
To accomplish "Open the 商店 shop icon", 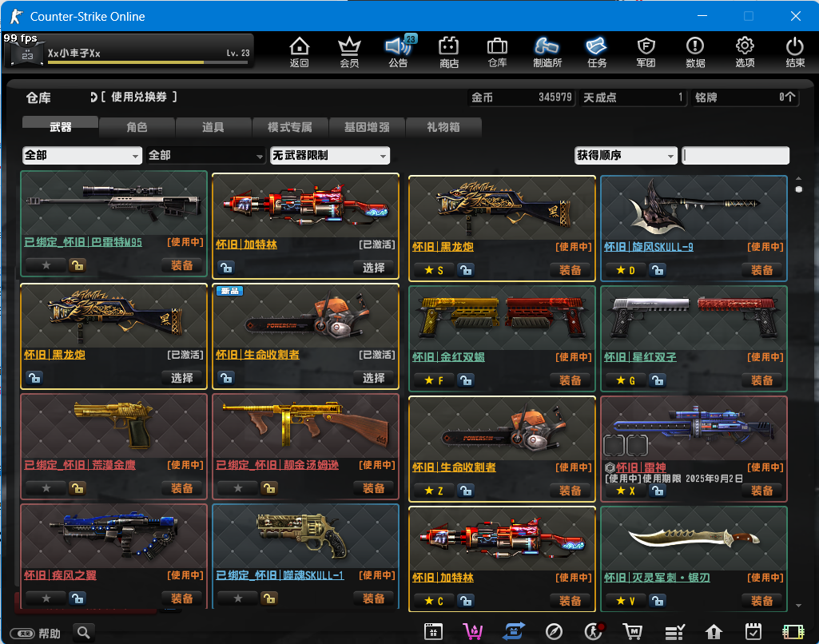I will click(x=449, y=52).
